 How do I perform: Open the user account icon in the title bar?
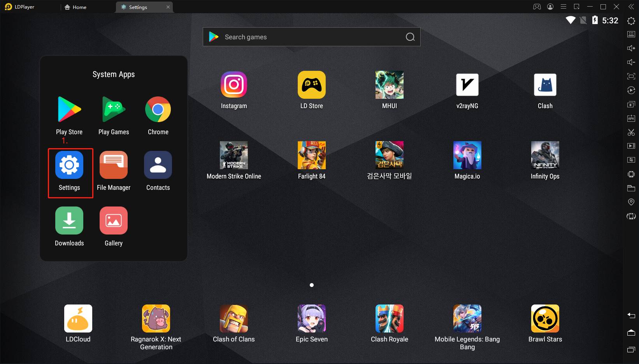(x=550, y=7)
